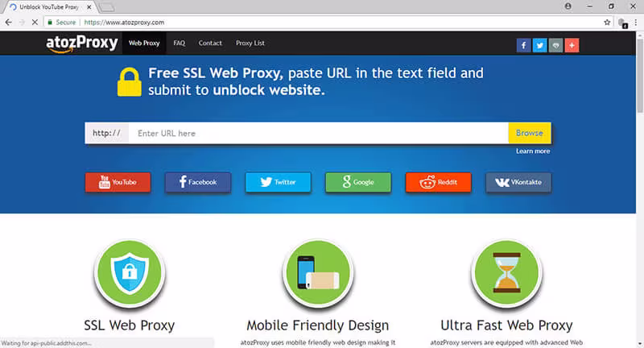
Task: Click the atozProxy logo
Action: 82,43
